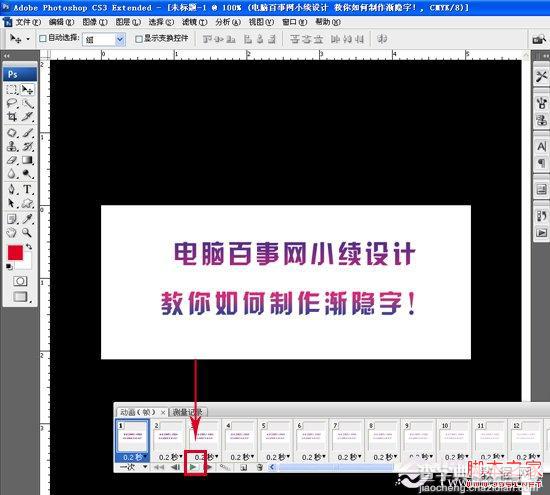The width and height of the screenshot is (550, 495).
Task: Enable the 自动选择 checkbox
Action: 42,38
